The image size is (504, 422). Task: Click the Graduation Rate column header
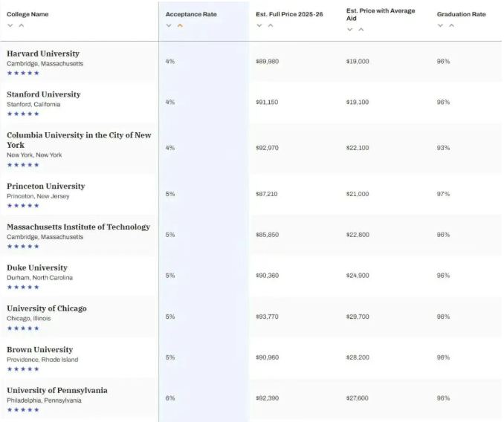(x=461, y=14)
